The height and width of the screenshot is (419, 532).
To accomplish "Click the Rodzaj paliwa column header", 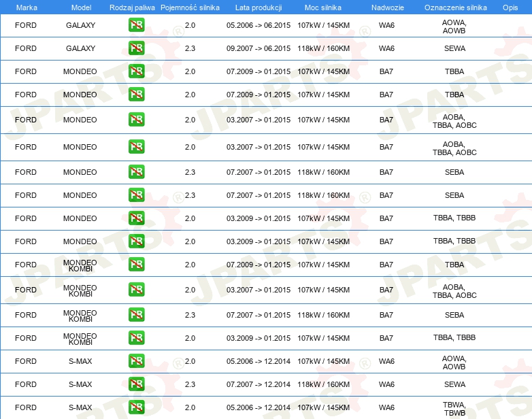I will click(x=132, y=7).
